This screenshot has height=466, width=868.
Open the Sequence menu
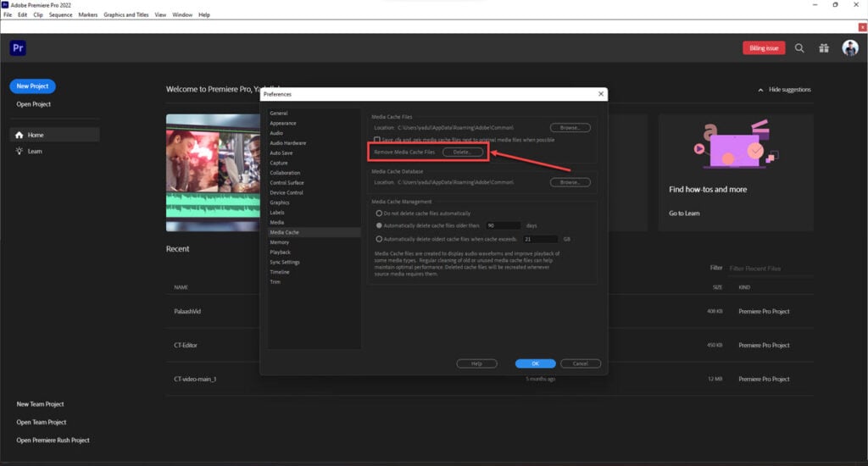click(60, 15)
